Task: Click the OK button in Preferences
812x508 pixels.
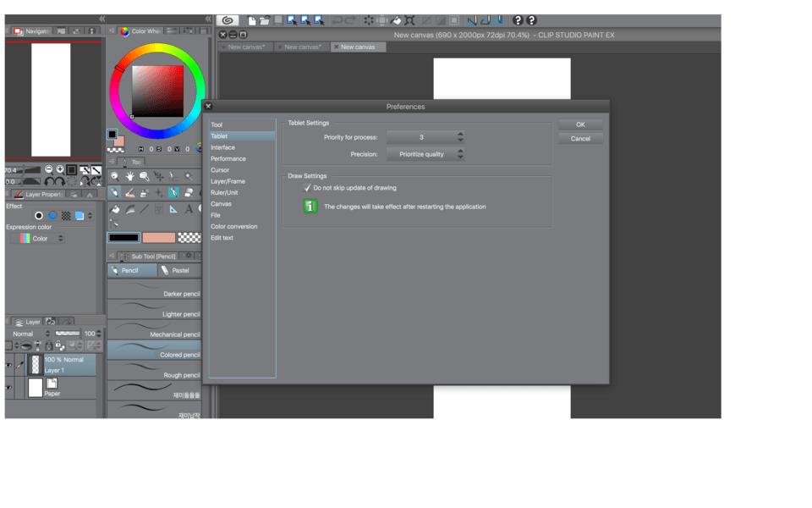Action: click(x=580, y=124)
